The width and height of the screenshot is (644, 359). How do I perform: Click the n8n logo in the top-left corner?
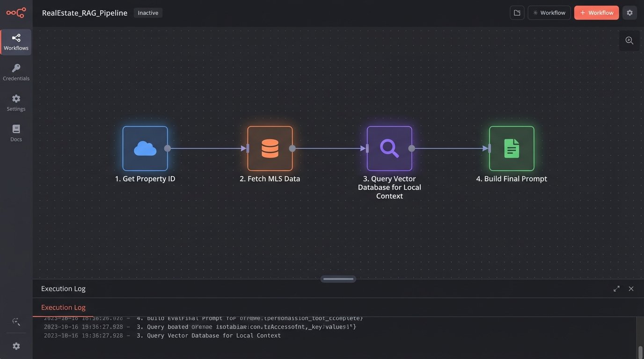(16, 13)
